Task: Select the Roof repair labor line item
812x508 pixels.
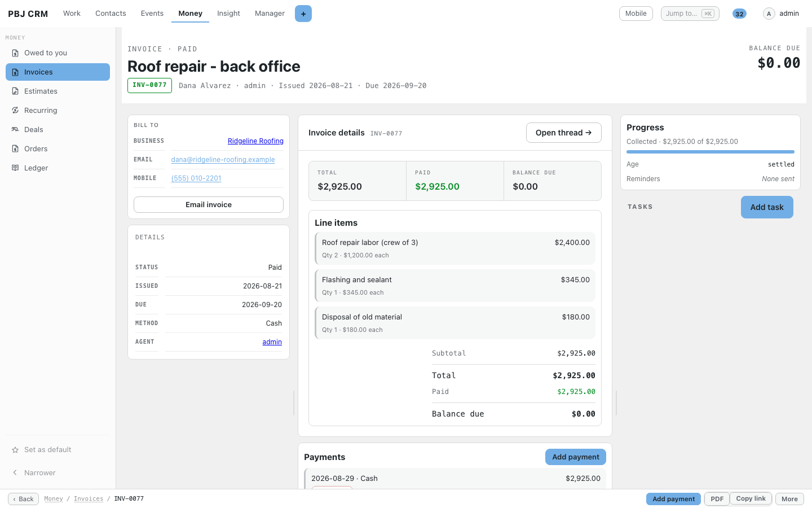Action: pyautogui.click(x=455, y=248)
